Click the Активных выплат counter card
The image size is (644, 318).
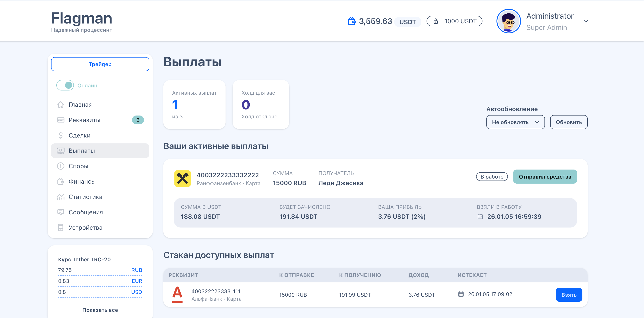point(194,105)
